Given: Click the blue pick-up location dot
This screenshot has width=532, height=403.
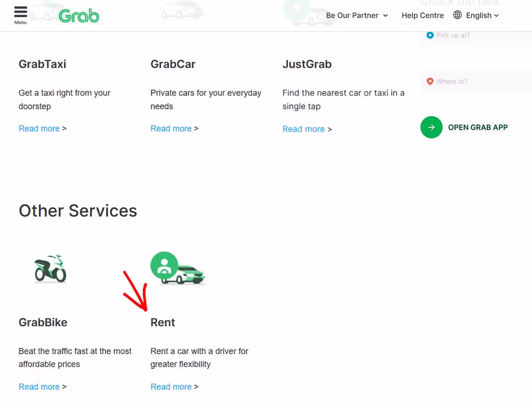Looking at the screenshot, I should click(x=430, y=35).
